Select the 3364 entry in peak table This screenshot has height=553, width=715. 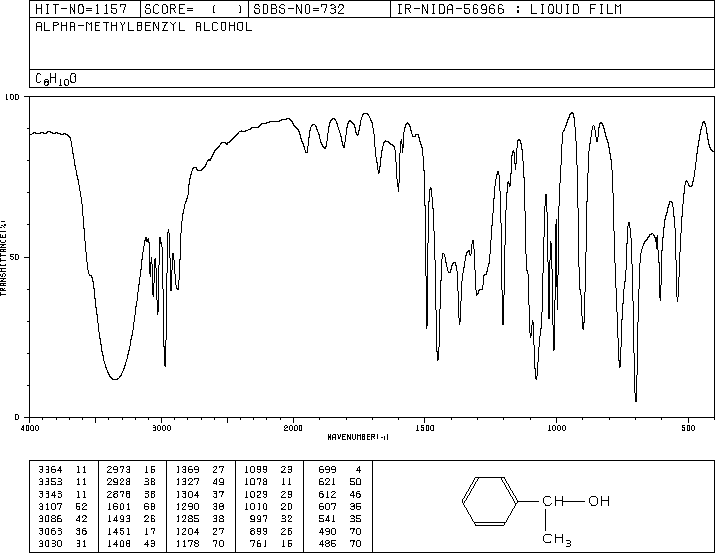49,468
